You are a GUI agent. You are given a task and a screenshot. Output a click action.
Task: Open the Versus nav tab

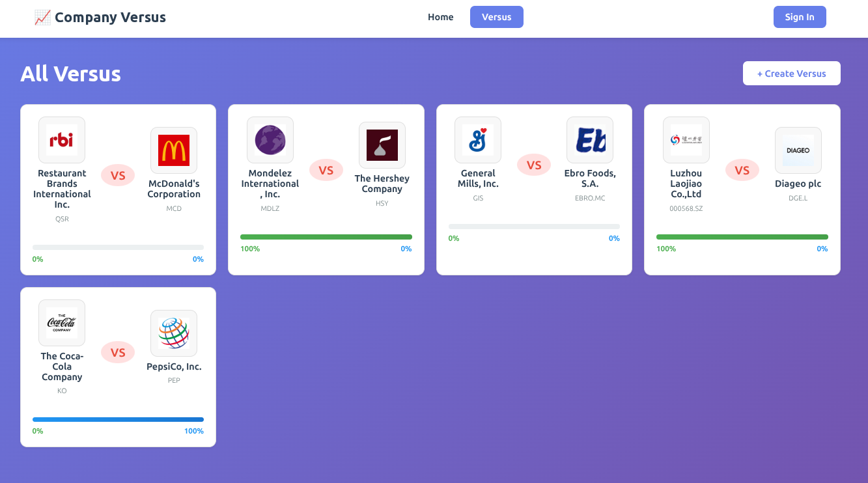pos(497,17)
